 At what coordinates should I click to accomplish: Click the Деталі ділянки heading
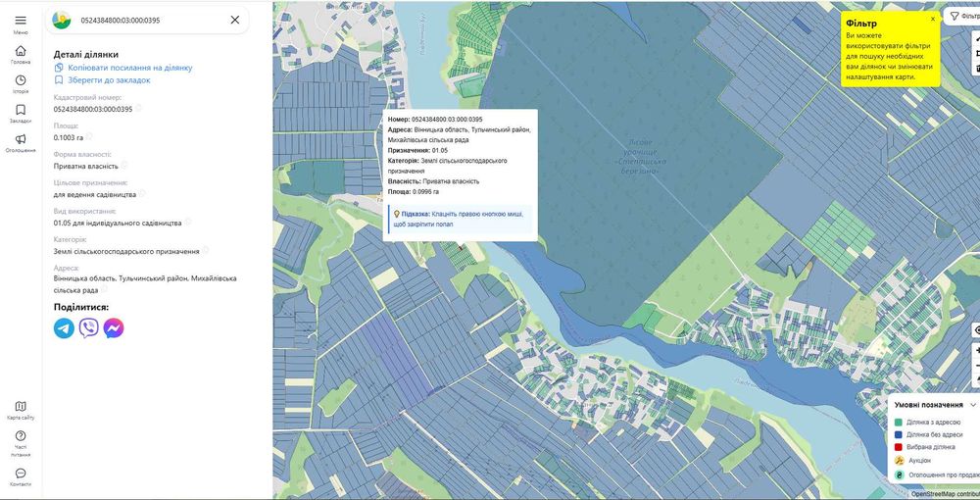[x=86, y=54]
